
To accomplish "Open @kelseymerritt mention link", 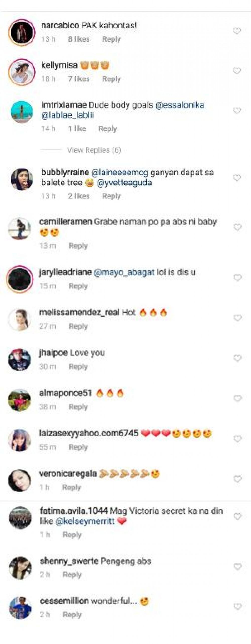I will pos(85,521).
